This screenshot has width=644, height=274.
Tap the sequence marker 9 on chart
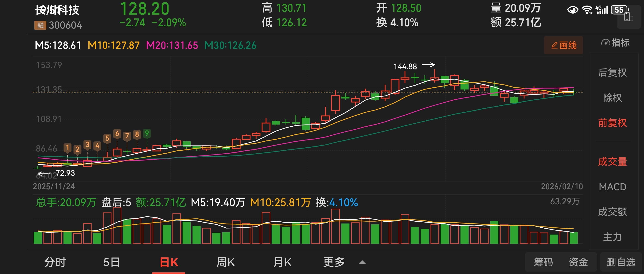(x=147, y=133)
